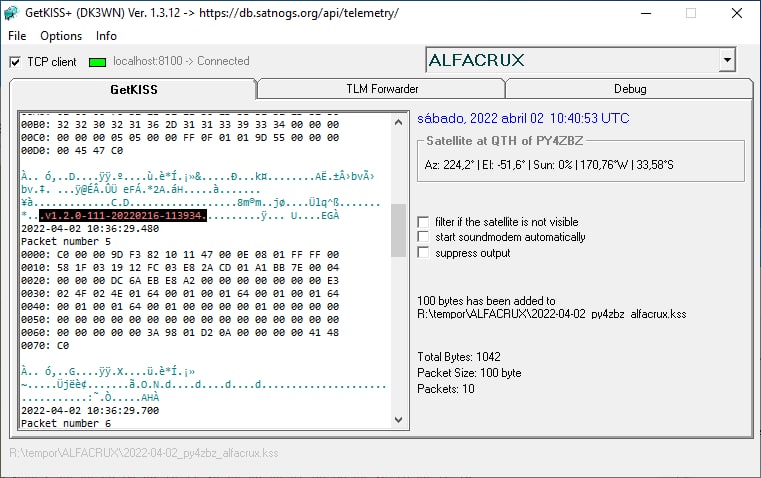Click the scroll up arrow of packet log
Viewport: 761px width, 478px height.
click(x=398, y=122)
